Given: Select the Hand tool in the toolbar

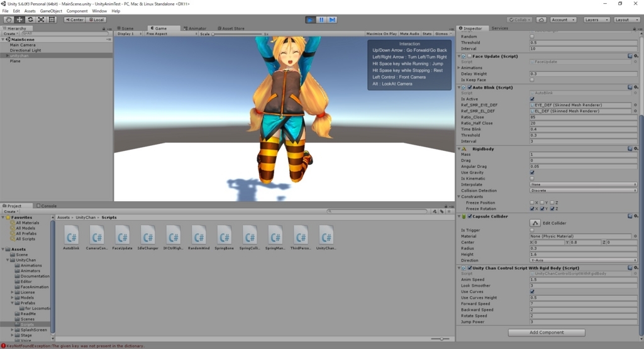Looking at the screenshot, I should [x=8, y=19].
